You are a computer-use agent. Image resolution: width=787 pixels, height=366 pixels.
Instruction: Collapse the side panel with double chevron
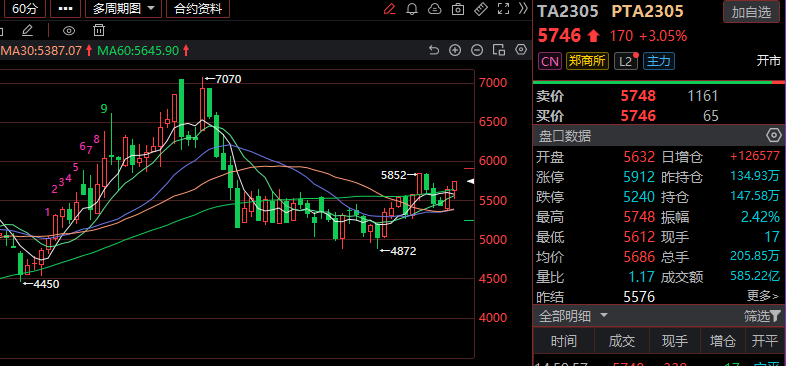click(x=523, y=8)
